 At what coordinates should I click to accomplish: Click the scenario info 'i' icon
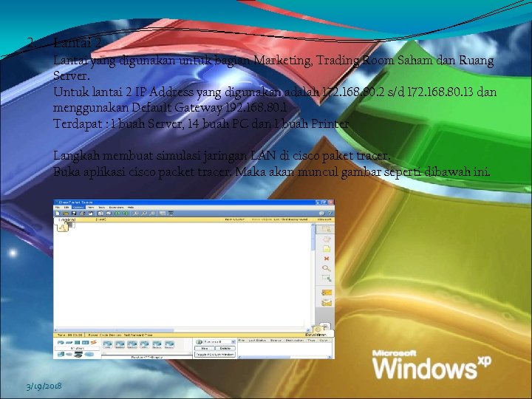coord(199,341)
